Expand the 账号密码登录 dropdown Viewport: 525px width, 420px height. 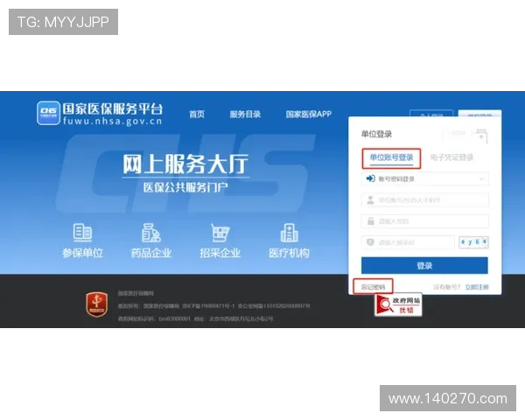pos(424,178)
